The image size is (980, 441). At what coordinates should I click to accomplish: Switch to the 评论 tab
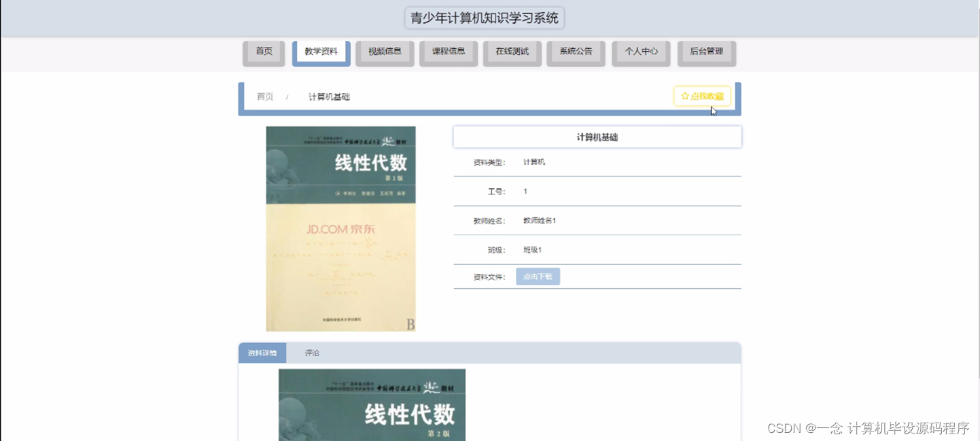click(312, 353)
